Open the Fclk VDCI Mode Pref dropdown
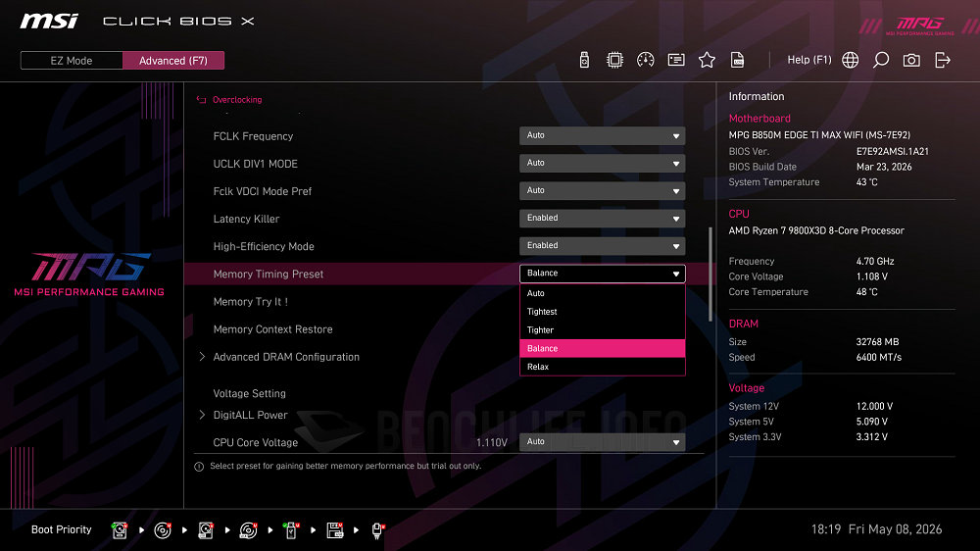 [x=602, y=191]
